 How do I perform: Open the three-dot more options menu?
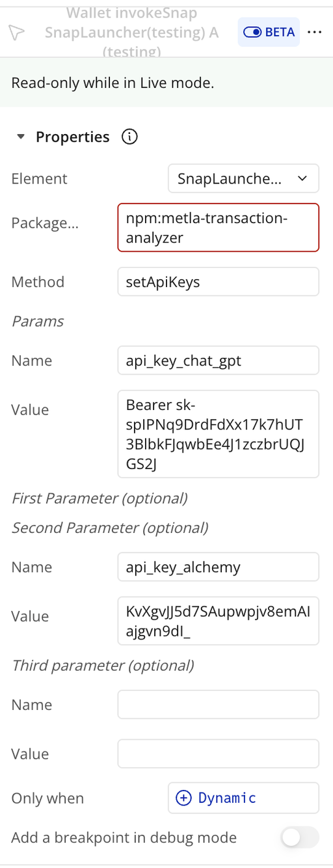tap(314, 32)
